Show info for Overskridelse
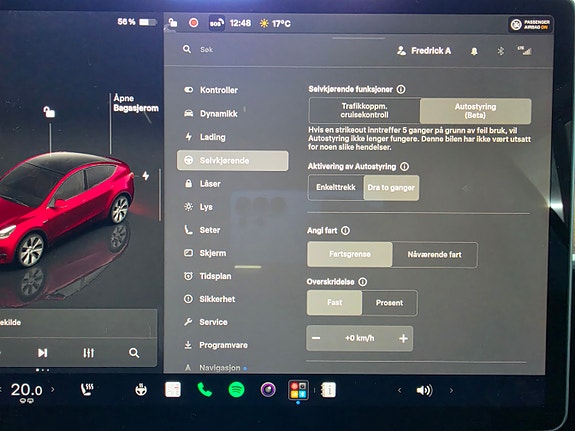This screenshot has width=575, height=431. [362, 282]
